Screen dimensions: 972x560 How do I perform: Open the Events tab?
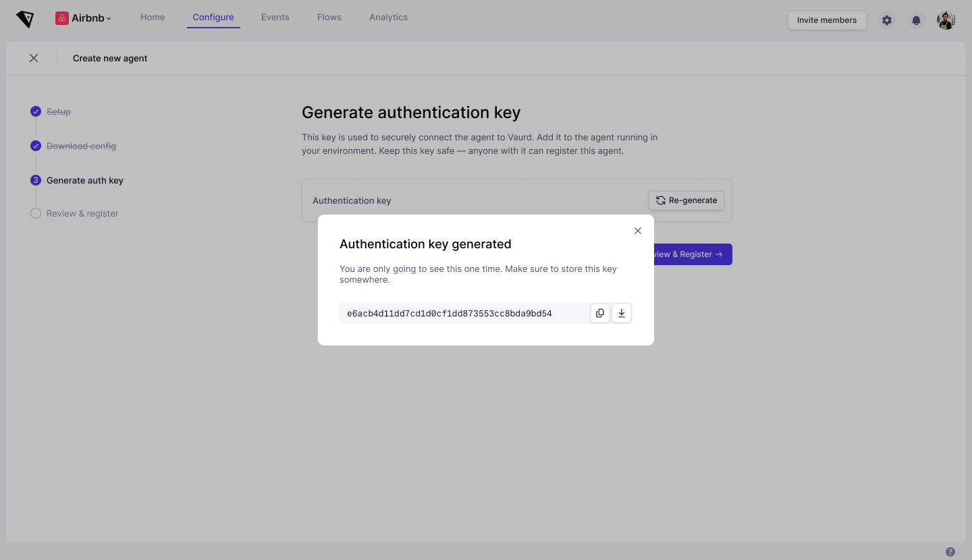(275, 17)
